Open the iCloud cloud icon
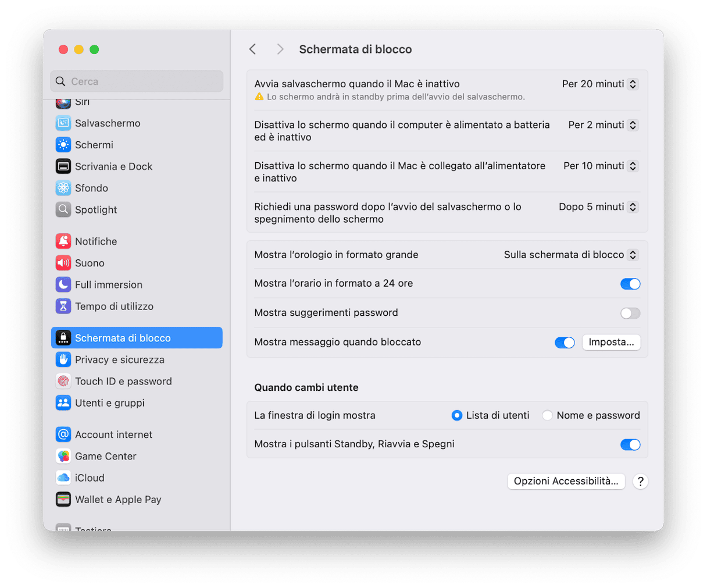The width and height of the screenshot is (707, 588). pyautogui.click(x=63, y=477)
